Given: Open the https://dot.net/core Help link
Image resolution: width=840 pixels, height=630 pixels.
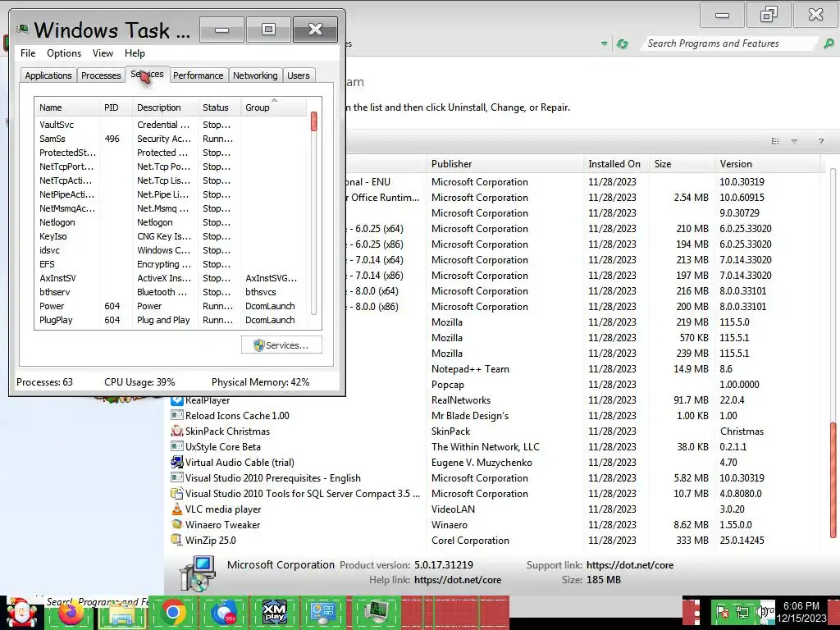Looking at the screenshot, I should pyautogui.click(x=458, y=580).
